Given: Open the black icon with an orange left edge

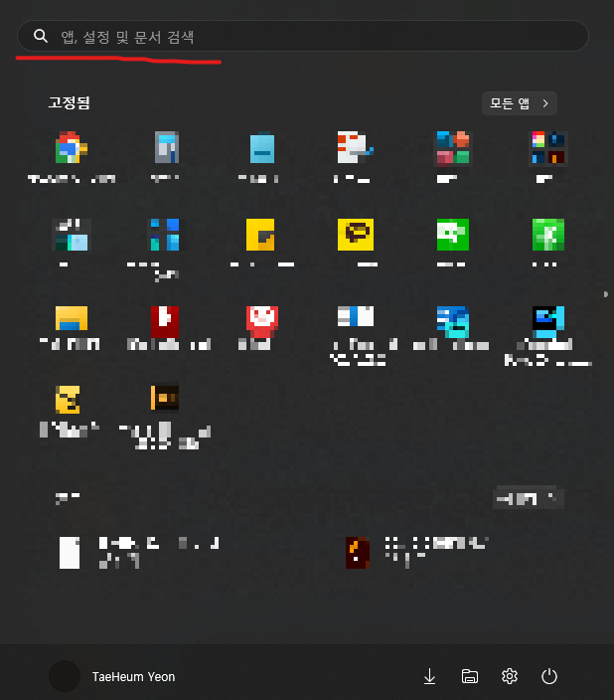Looking at the screenshot, I should tap(165, 398).
